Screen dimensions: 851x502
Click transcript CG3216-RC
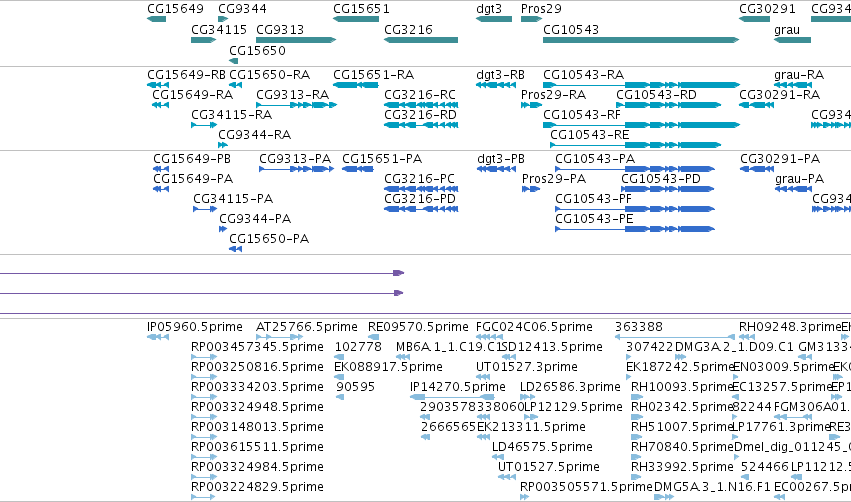(x=420, y=95)
